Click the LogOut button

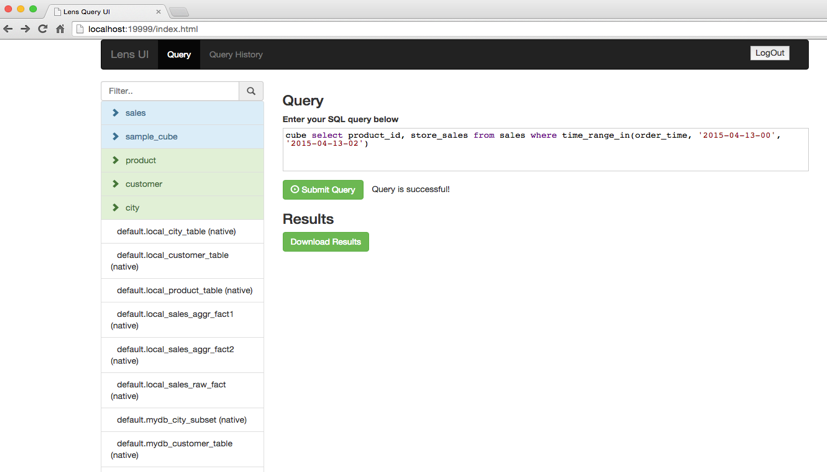pos(769,53)
